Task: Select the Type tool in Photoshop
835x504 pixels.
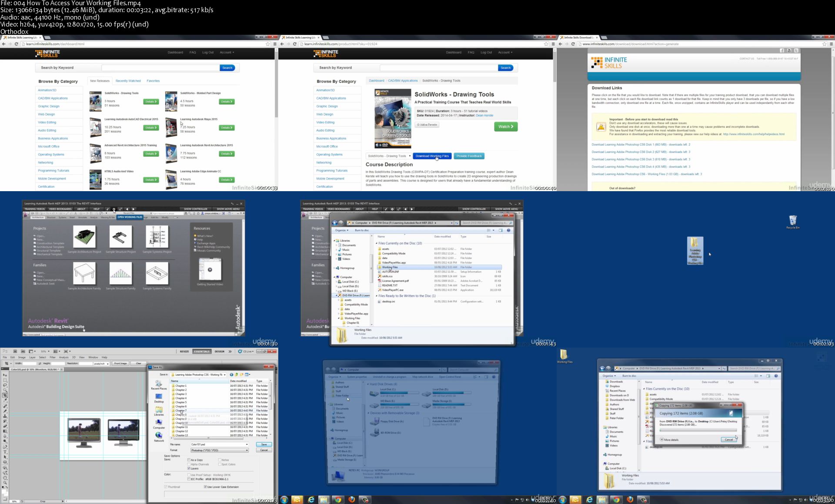Action: click(x=5, y=452)
